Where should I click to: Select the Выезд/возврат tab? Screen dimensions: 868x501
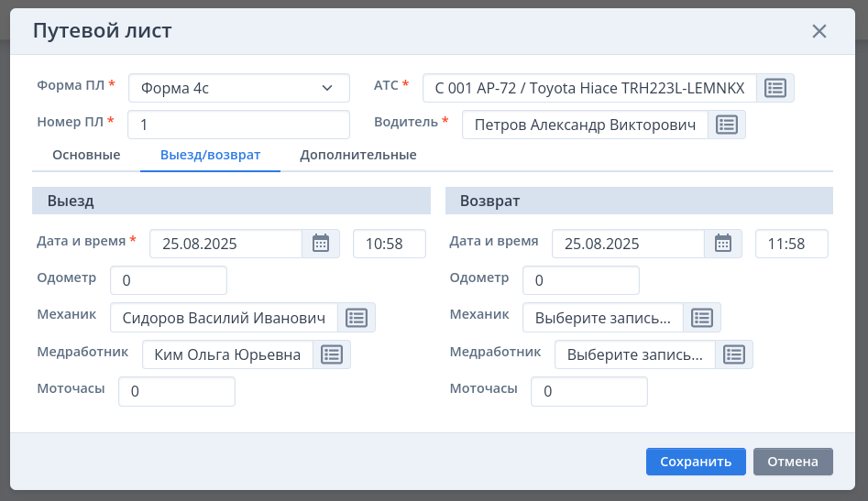point(211,155)
